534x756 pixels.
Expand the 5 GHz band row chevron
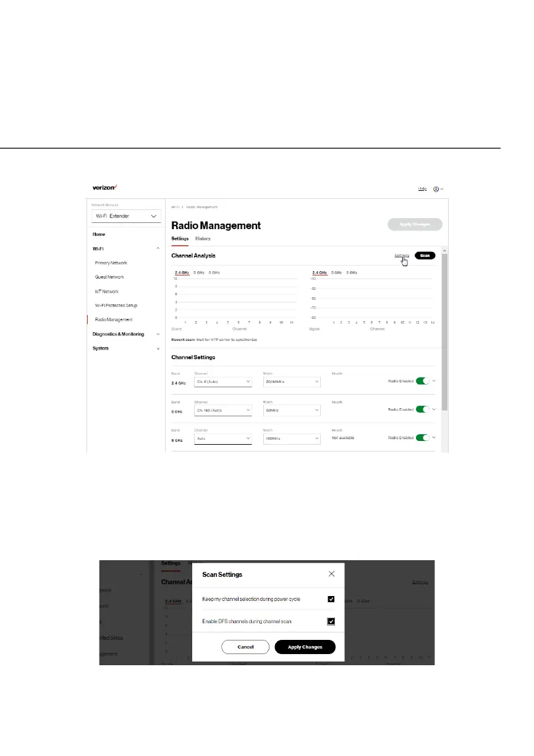click(x=435, y=409)
